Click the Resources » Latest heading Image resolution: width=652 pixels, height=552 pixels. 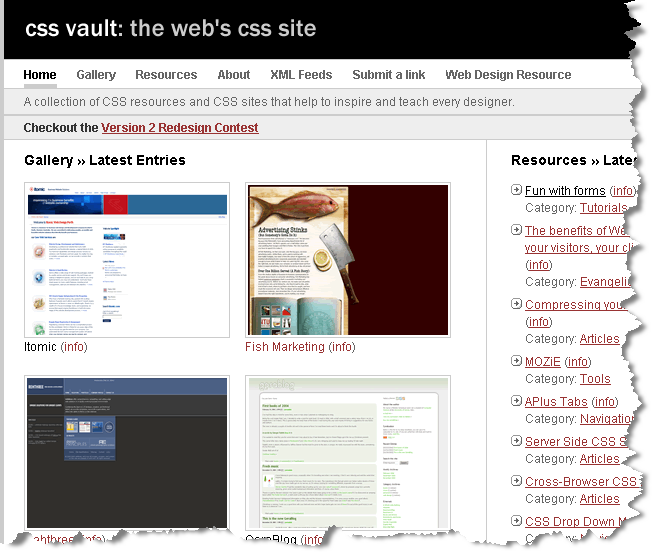point(573,160)
